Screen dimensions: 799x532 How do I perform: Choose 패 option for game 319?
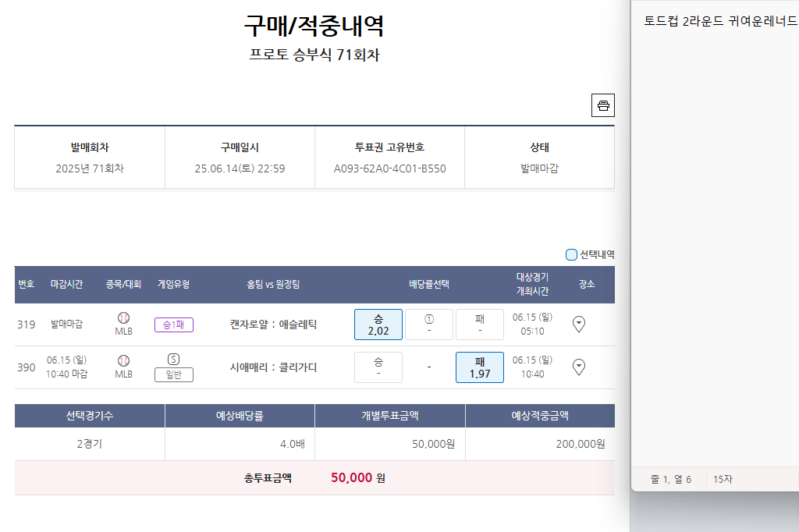(x=480, y=325)
